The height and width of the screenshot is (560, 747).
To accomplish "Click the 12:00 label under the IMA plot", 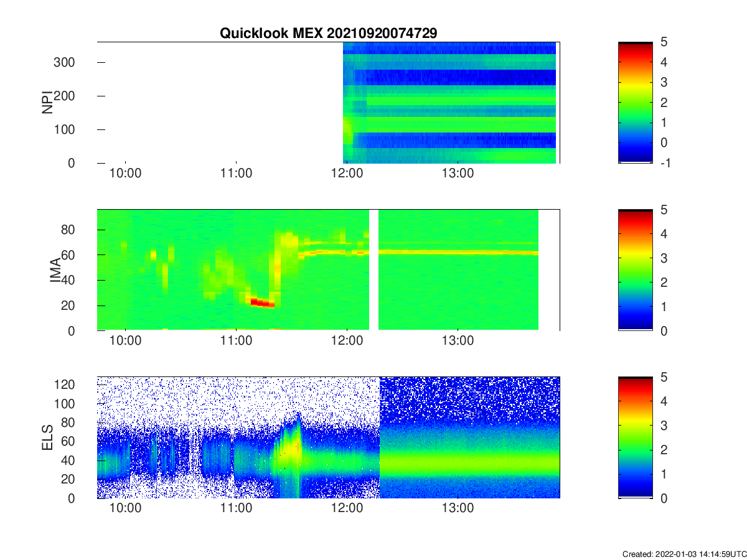I will click(347, 342).
